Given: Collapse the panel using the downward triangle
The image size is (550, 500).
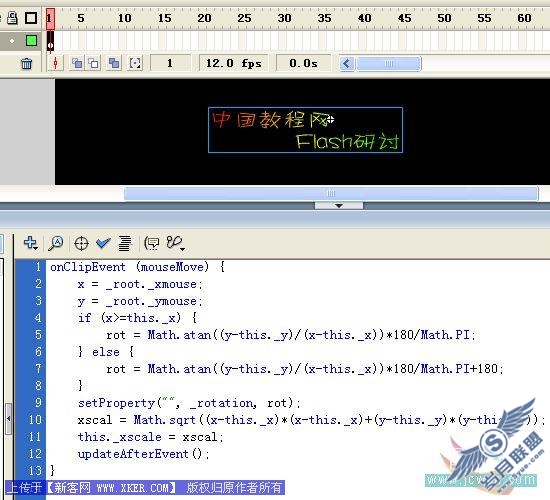Looking at the screenshot, I should tap(339, 206).
